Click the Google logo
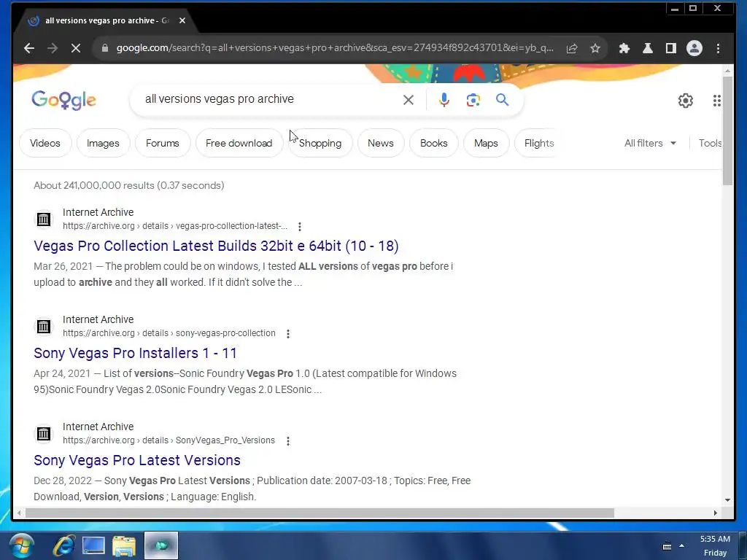 (x=64, y=100)
